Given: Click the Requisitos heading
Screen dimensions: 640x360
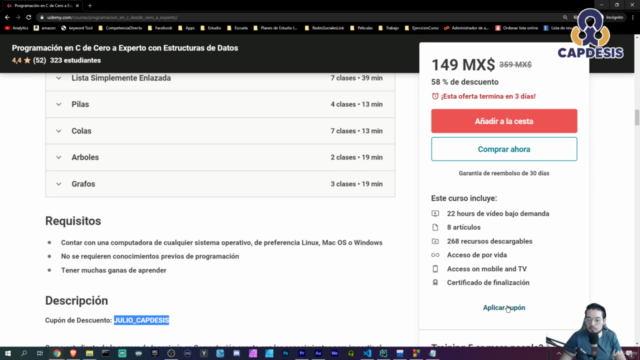Looking at the screenshot, I should (x=73, y=221).
